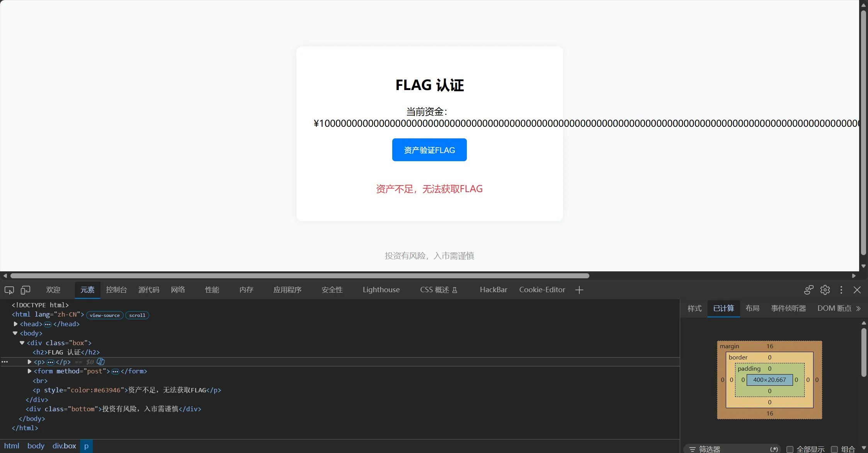Open DevTools settings gear

(825, 290)
